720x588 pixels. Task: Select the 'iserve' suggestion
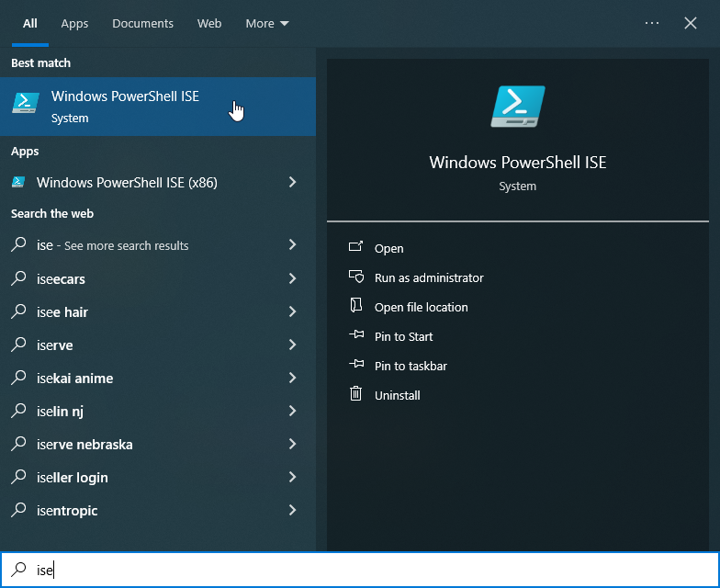(158, 345)
